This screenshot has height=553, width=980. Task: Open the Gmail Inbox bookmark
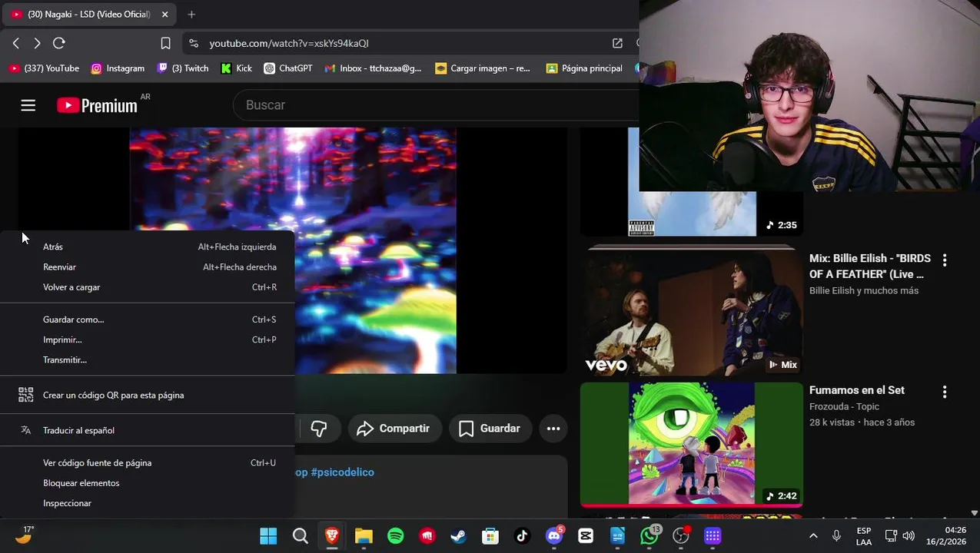pyautogui.click(x=373, y=68)
